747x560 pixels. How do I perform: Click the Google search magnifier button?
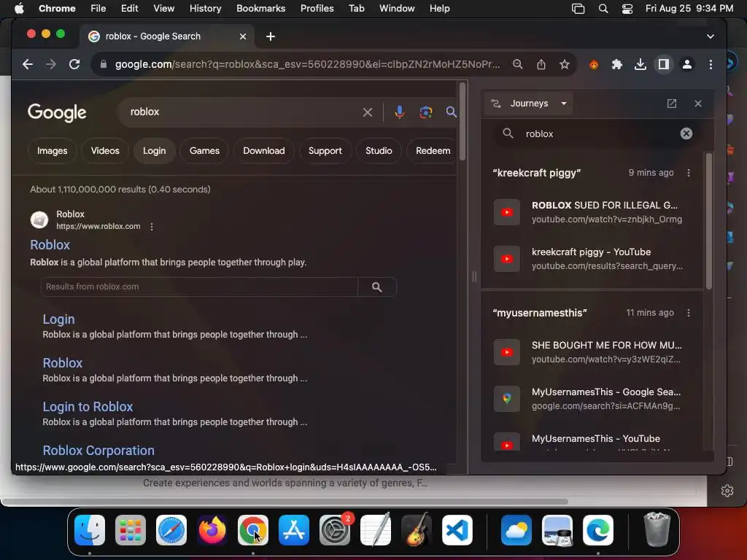pos(451,112)
